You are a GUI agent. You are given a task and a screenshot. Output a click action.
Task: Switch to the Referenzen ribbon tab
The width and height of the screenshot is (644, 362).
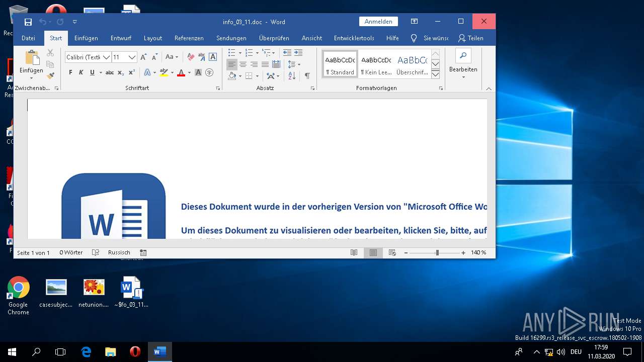pos(189,38)
